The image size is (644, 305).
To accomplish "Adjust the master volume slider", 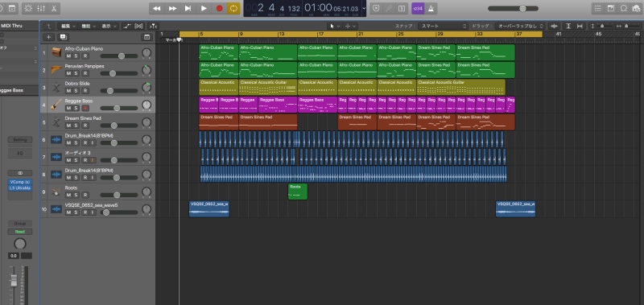I will pos(513,8).
